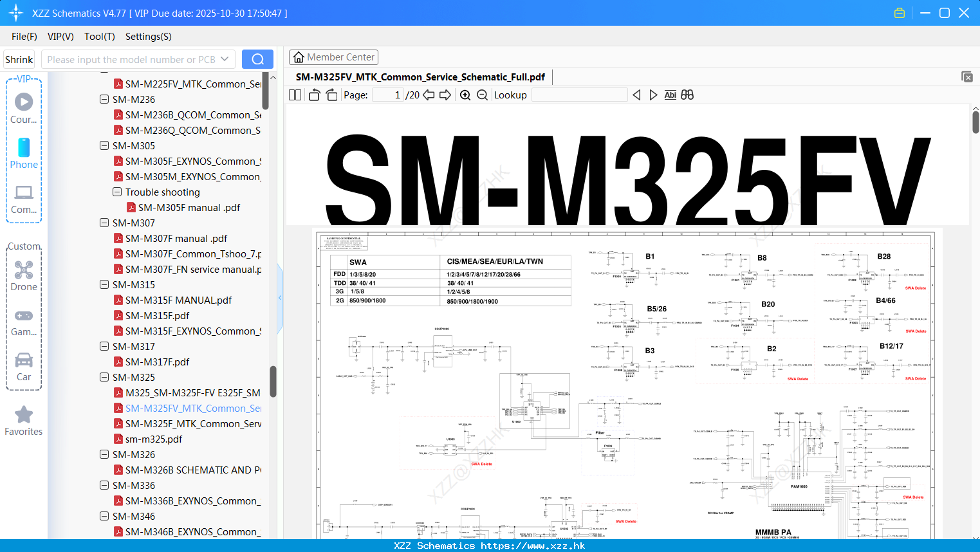The width and height of the screenshot is (980, 552).
Task: Open SM-M305M_EXYNOS_Common file
Action: (193, 176)
